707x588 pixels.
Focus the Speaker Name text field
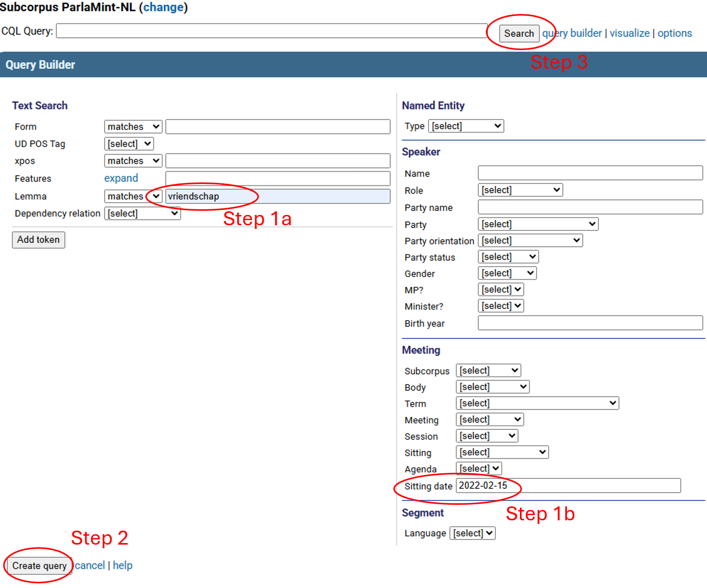[590, 173]
